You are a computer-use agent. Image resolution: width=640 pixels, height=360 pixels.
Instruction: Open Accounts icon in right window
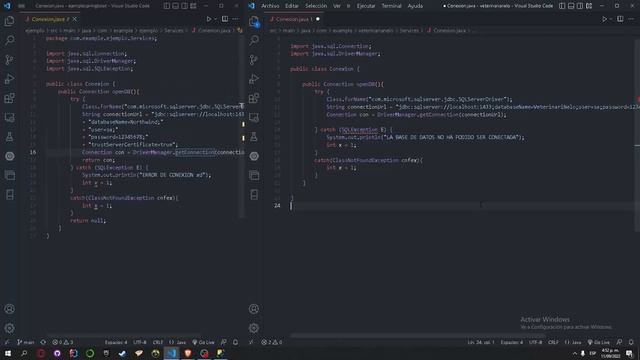pos(254,309)
